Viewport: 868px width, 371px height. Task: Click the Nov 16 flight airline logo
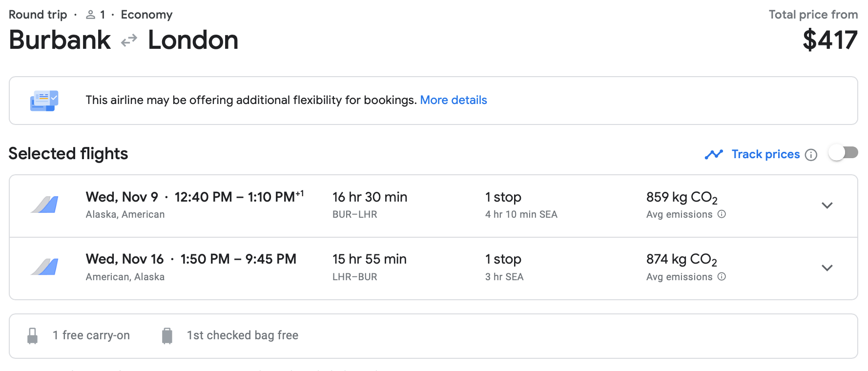tap(45, 267)
